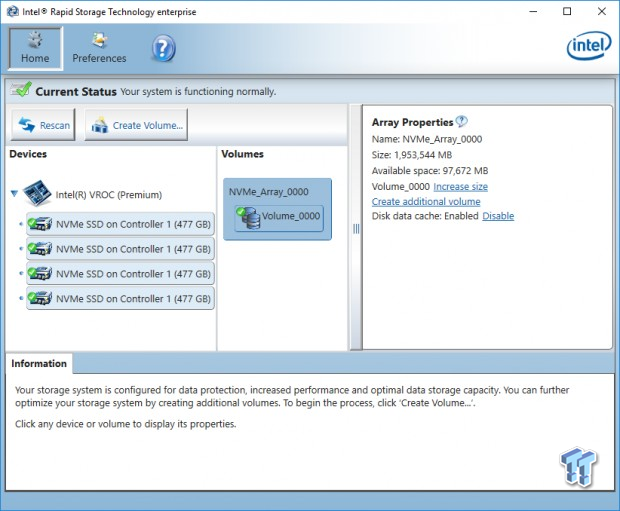620x511 pixels.
Task: Click the Devices heading
Action: point(28,154)
